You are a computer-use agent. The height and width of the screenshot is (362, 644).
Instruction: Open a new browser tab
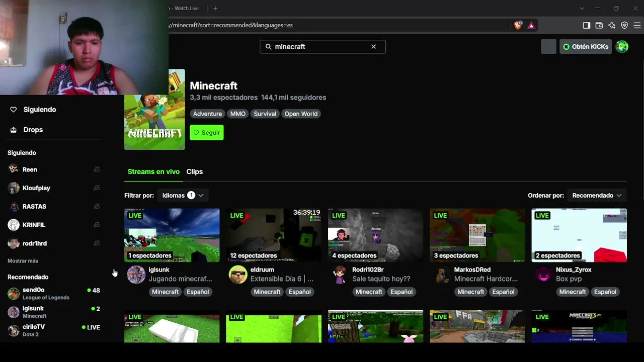point(215,8)
